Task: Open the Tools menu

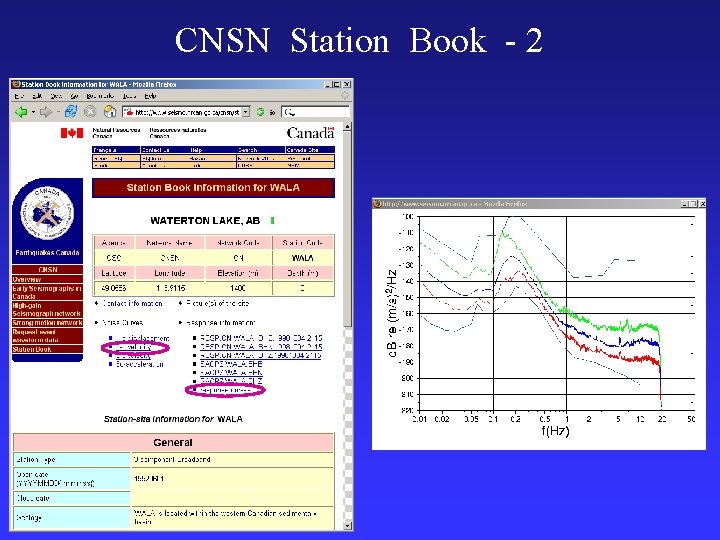Action: (129, 96)
